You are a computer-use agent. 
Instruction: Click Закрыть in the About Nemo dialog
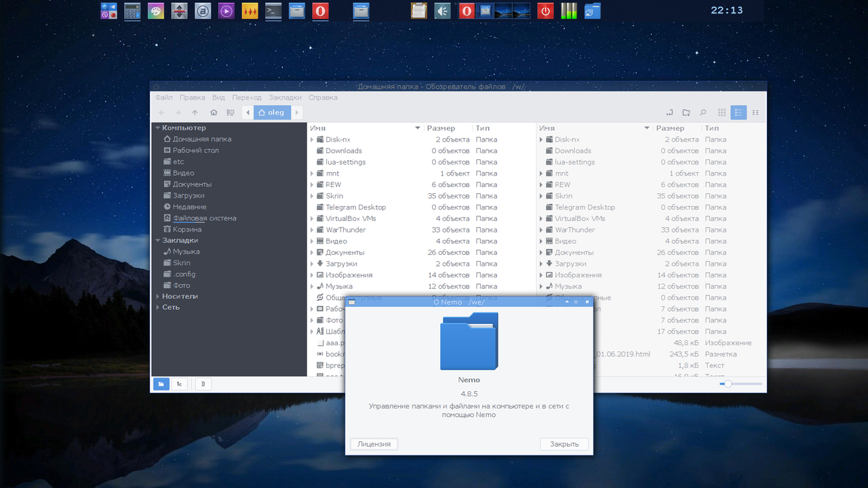(564, 444)
